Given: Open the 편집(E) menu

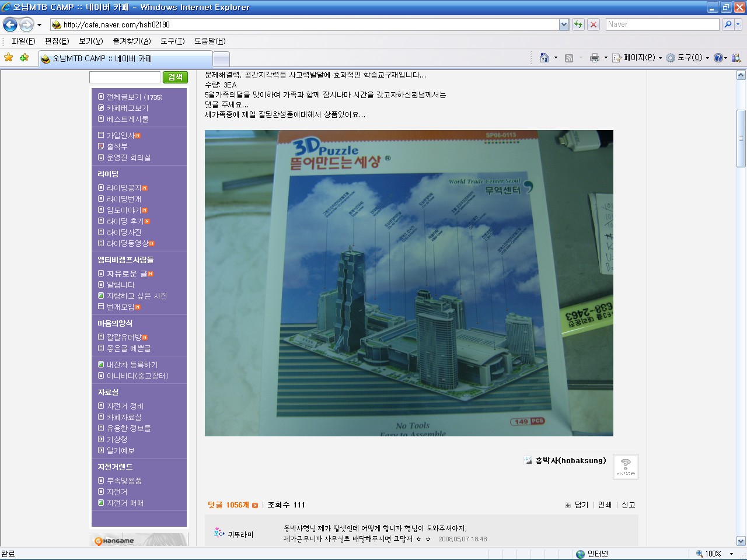Looking at the screenshot, I should pos(57,41).
